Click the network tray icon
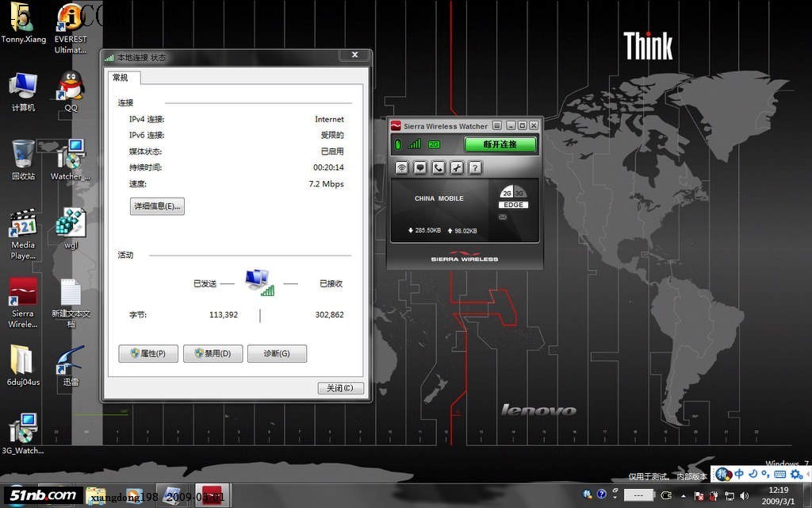Screen dimensions: 812x508 click(730, 495)
